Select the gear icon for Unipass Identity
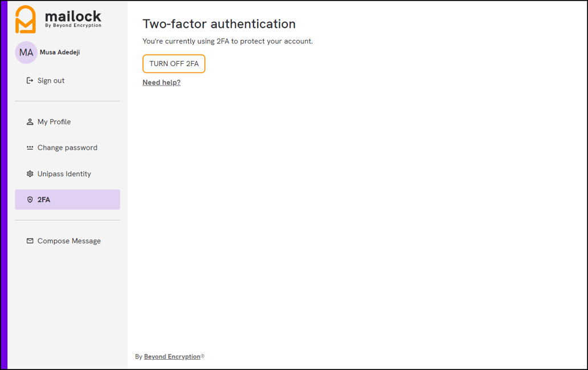 click(29, 173)
